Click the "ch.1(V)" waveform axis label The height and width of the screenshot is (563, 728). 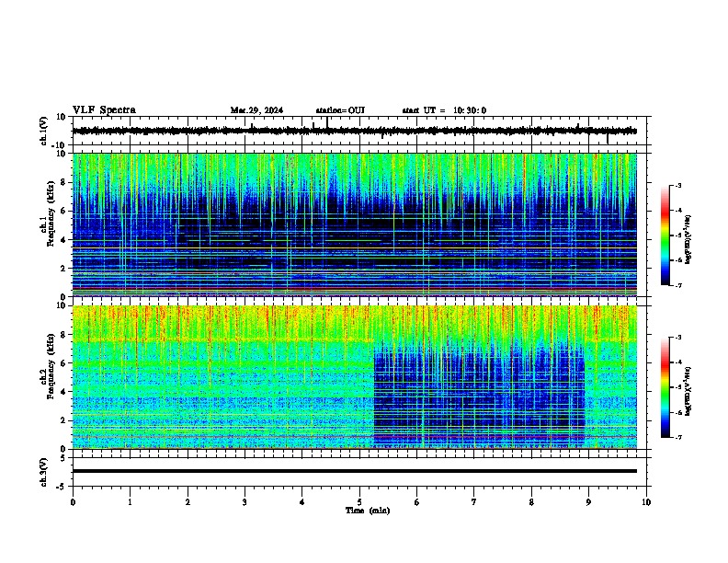[44, 131]
